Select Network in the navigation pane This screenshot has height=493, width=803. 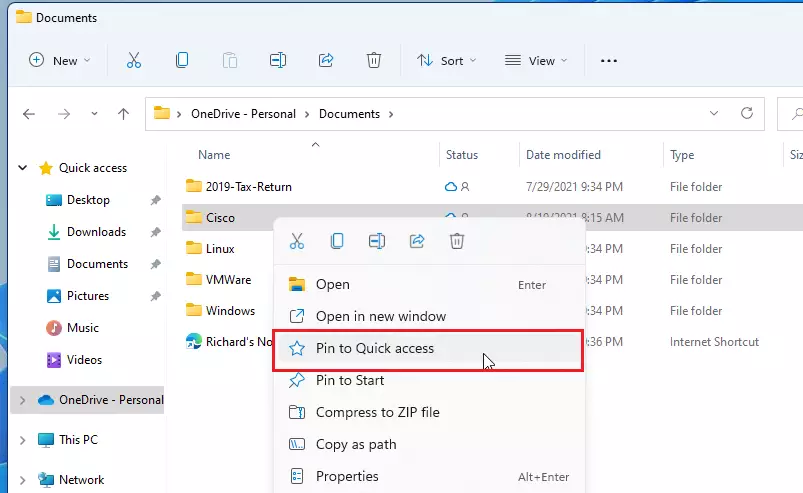[81, 480]
